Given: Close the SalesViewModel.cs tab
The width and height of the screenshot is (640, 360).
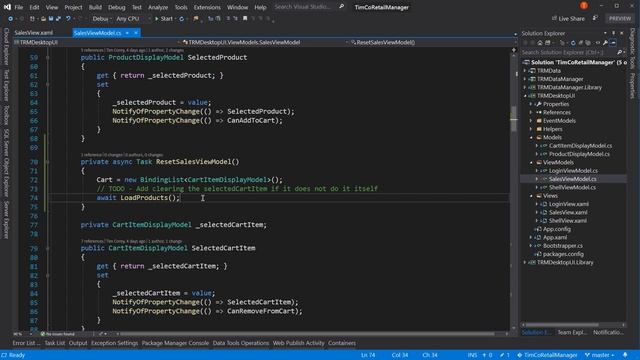Looking at the screenshot, I should (x=136, y=33).
